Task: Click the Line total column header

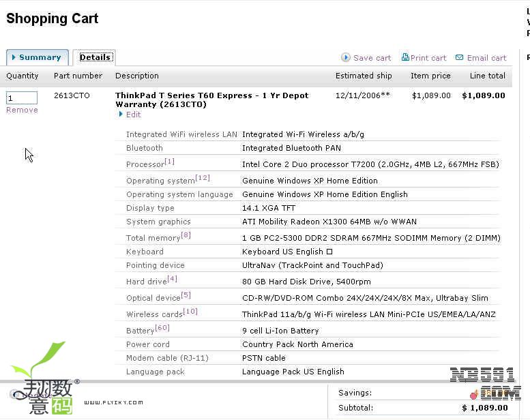Action: pos(488,76)
